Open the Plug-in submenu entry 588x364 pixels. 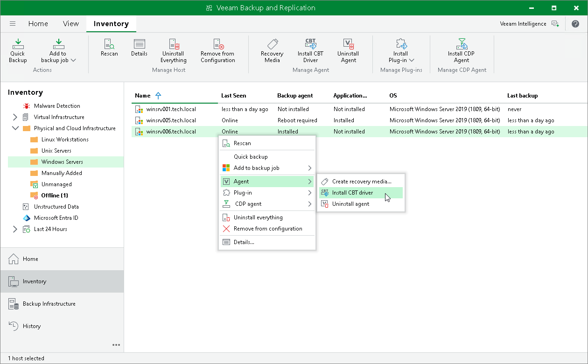coord(267,193)
